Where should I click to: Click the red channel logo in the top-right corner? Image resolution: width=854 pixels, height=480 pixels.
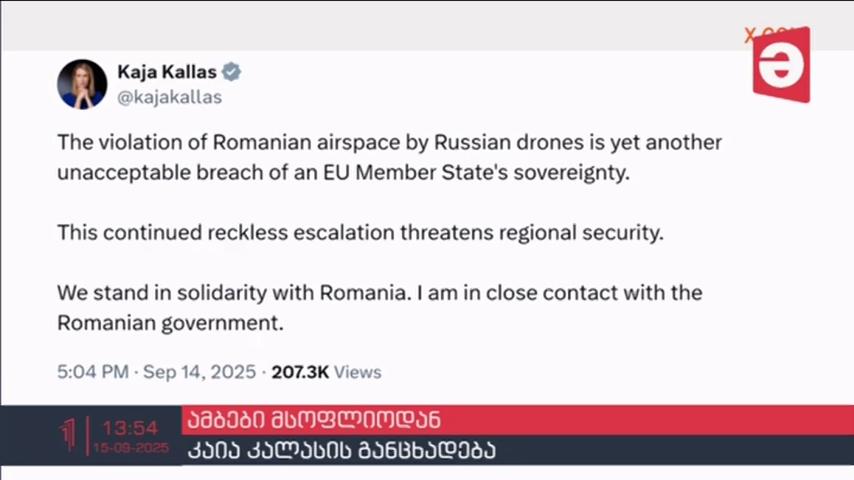[x=782, y=65]
